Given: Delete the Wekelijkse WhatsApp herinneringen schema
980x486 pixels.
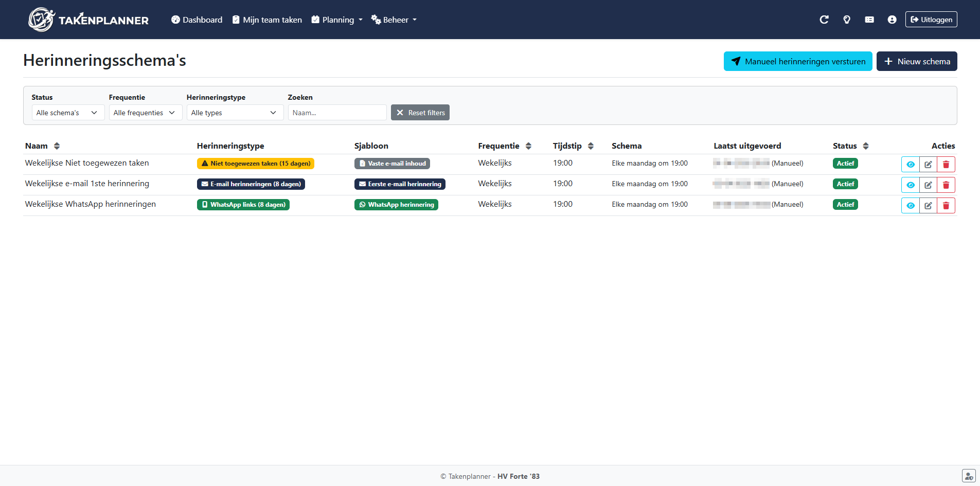Looking at the screenshot, I should coord(946,206).
